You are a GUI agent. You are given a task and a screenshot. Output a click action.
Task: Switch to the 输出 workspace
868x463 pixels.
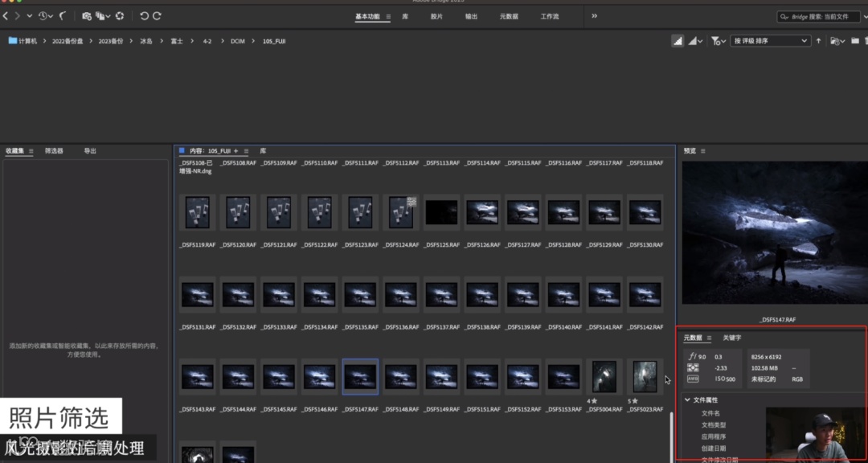tap(471, 17)
